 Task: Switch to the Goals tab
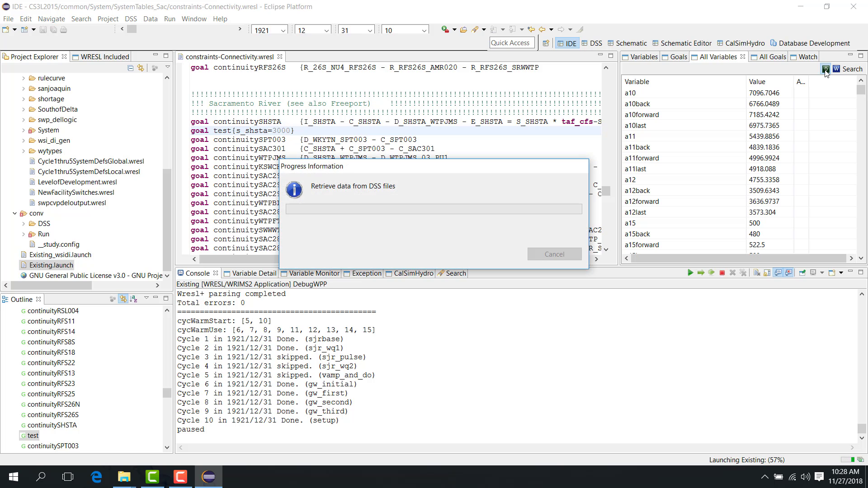click(x=674, y=57)
